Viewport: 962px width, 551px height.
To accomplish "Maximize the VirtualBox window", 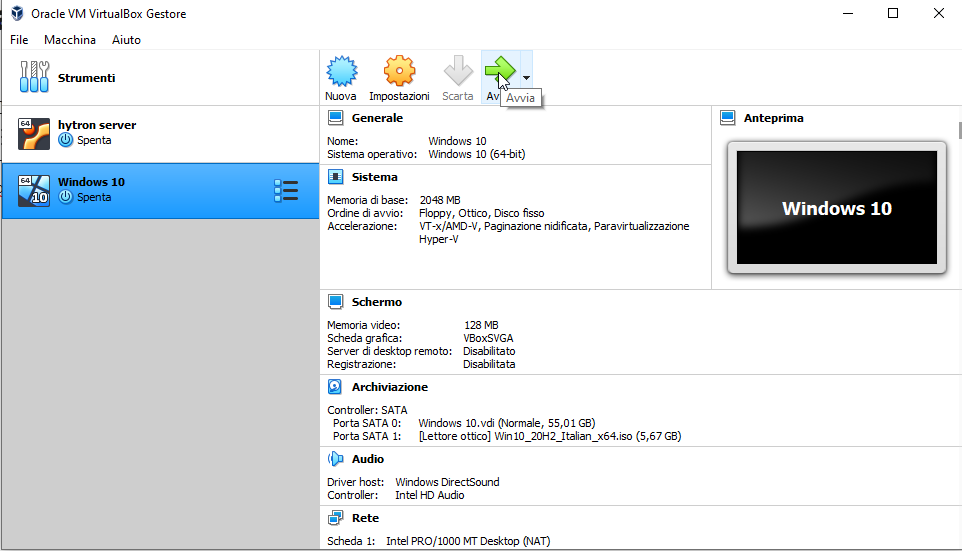I will tap(893, 13).
